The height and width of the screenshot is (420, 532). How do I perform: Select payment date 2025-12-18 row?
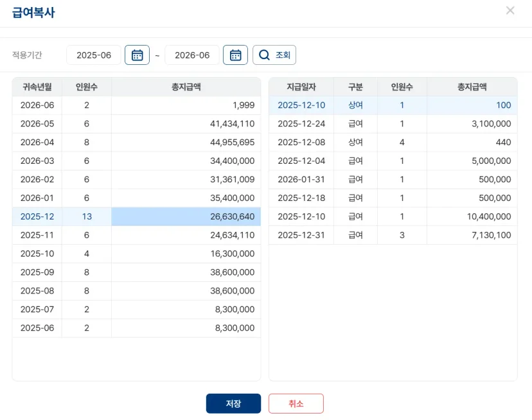coord(393,198)
